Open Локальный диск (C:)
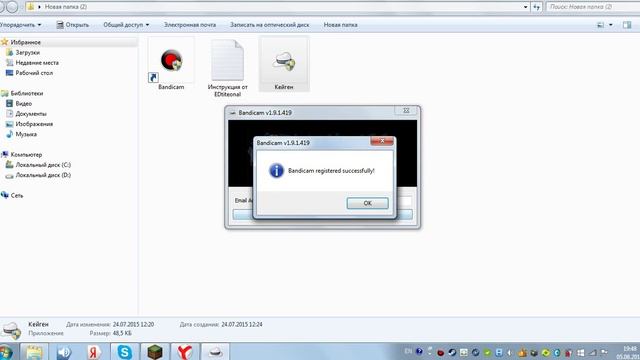 point(43,165)
